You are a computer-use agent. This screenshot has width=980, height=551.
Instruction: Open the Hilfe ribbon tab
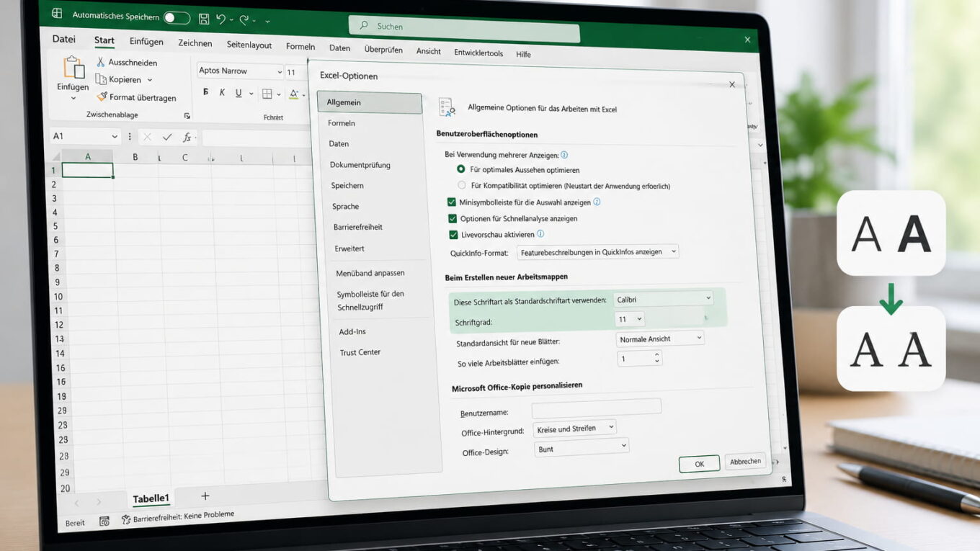pos(523,54)
